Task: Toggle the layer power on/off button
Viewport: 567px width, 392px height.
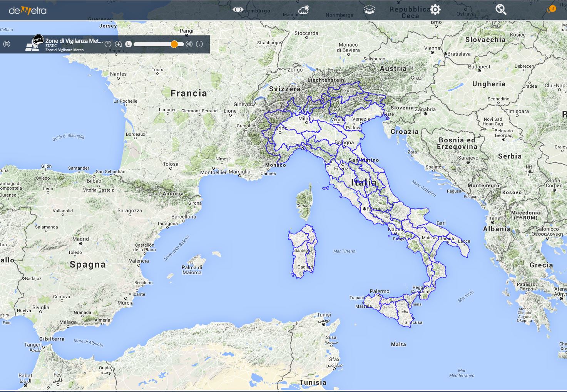Action: 108,44
